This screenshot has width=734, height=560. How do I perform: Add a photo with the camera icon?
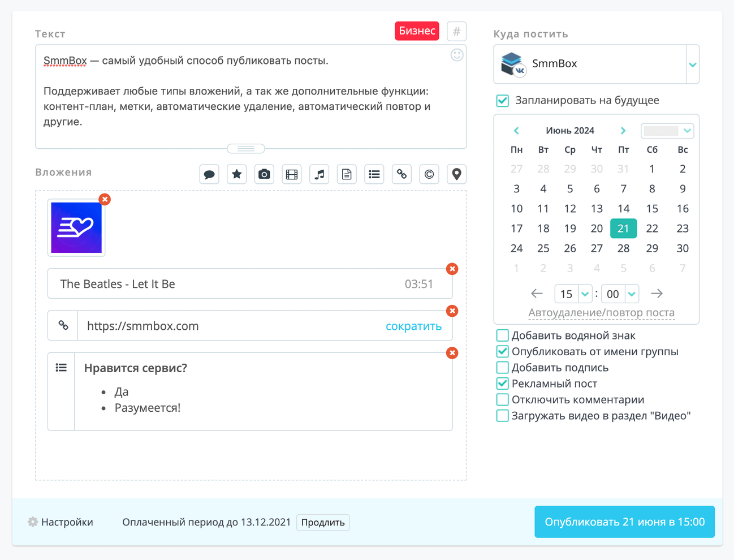(264, 174)
